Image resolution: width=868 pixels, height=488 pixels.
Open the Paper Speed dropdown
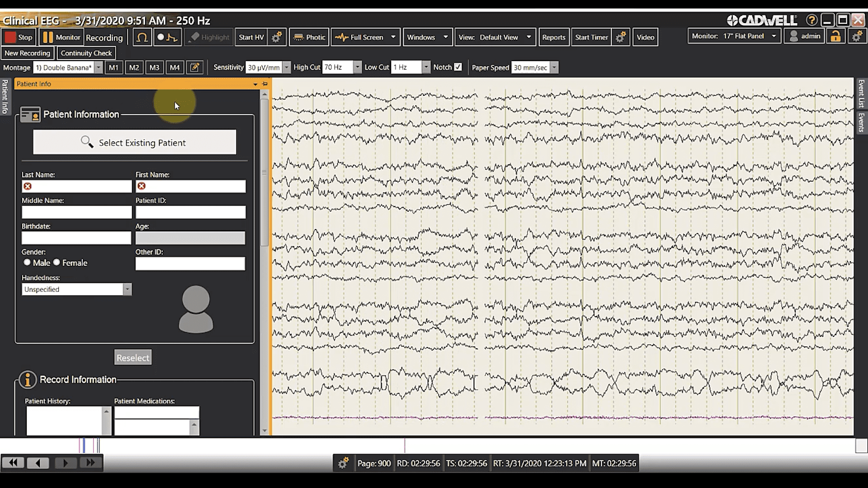554,67
